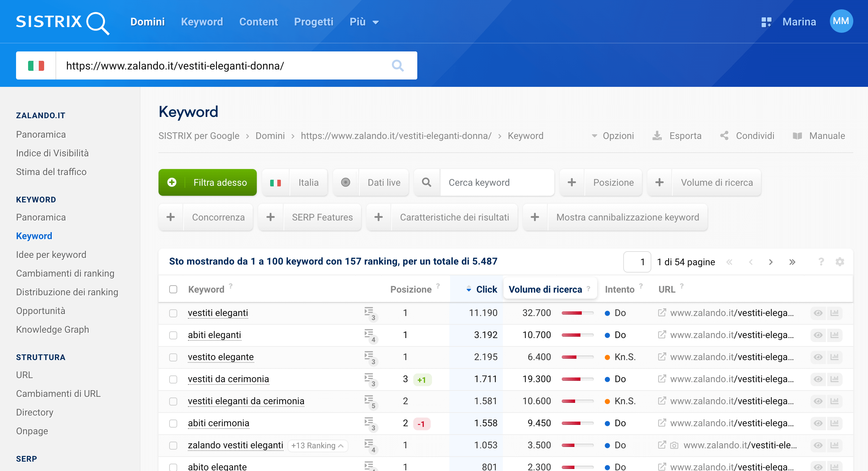
Task: Expand the Opzioni dropdown
Action: [x=613, y=136]
